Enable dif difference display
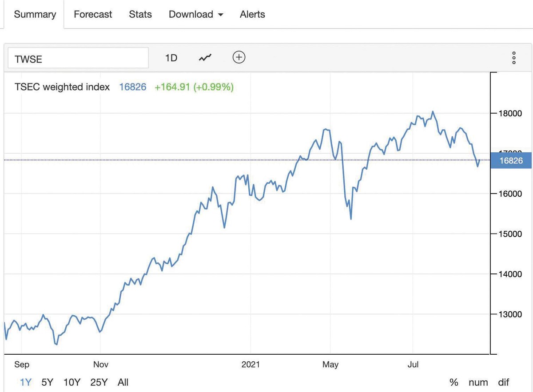Image resolution: width=533 pixels, height=392 pixels. coord(503,382)
